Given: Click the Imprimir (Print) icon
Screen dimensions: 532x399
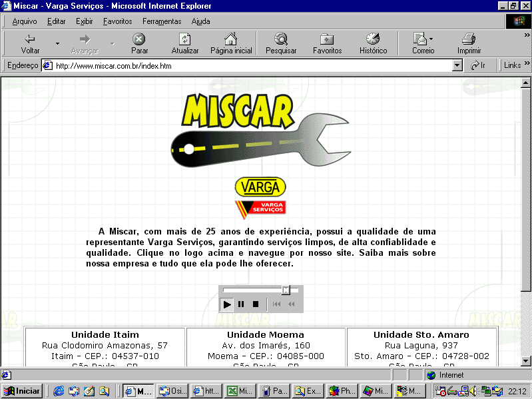Looking at the screenshot, I should click(x=469, y=39).
